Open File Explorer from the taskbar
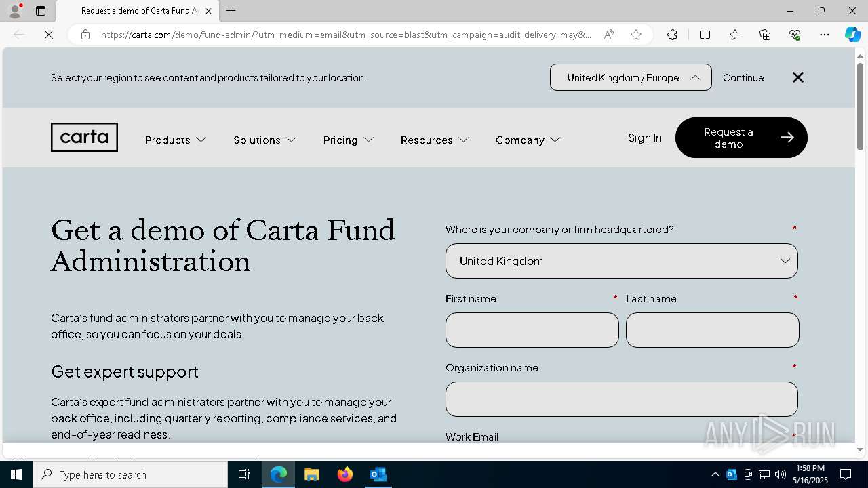 (311, 474)
